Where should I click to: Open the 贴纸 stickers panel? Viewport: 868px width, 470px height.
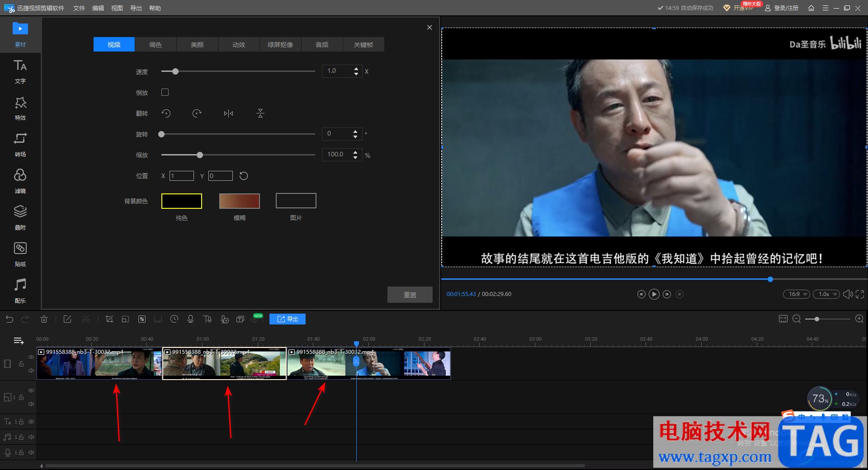pos(20,254)
